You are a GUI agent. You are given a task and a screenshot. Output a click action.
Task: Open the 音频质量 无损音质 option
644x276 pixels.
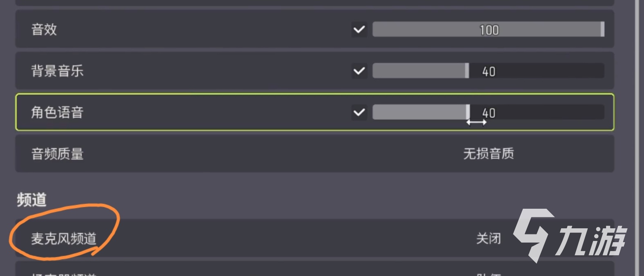coord(488,154)
